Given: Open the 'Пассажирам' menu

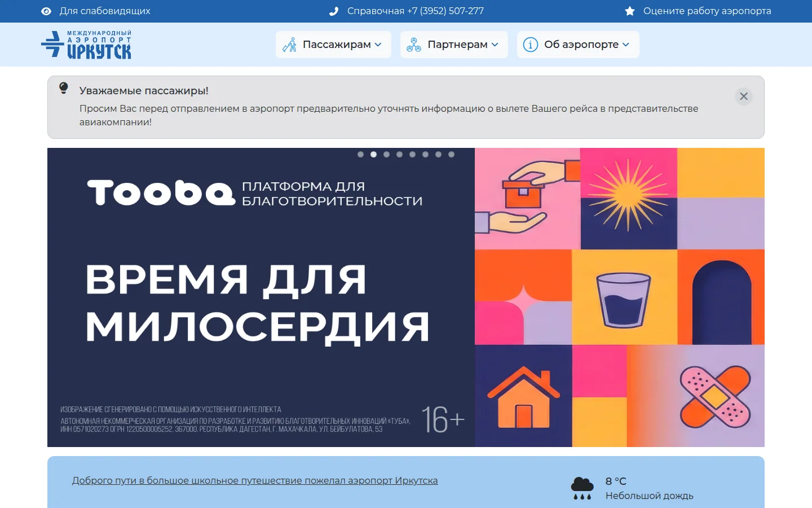Looking at the screenshot, I should pos(333,45).
